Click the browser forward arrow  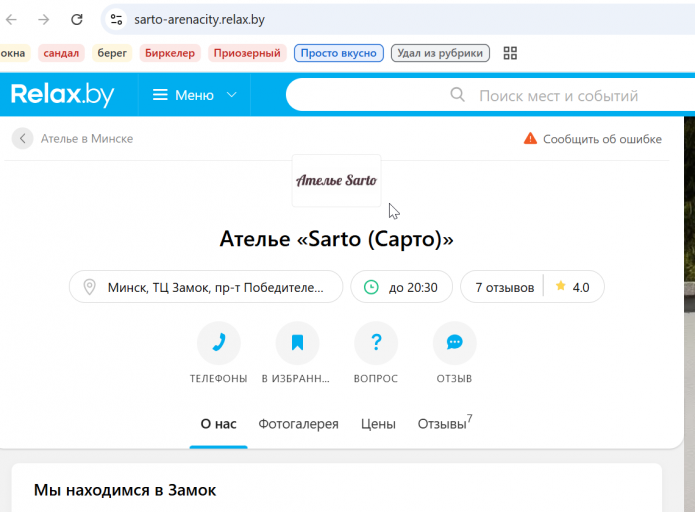pos(43,20)
